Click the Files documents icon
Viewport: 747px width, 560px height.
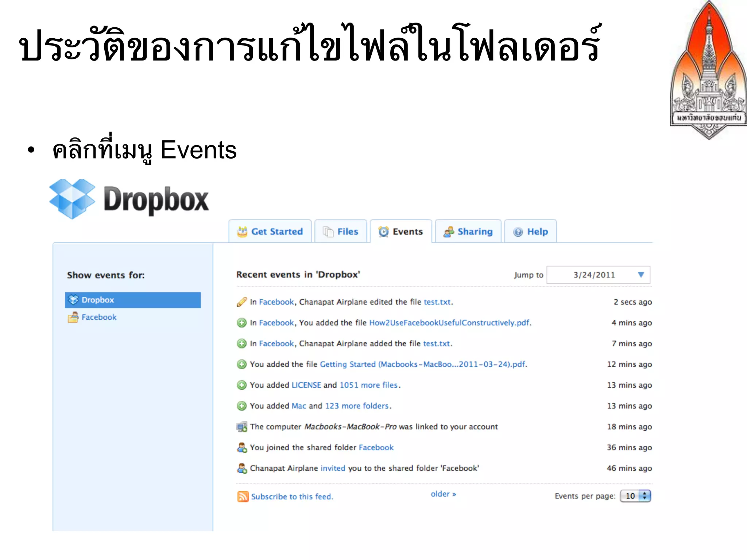click(x=328, y=232)
